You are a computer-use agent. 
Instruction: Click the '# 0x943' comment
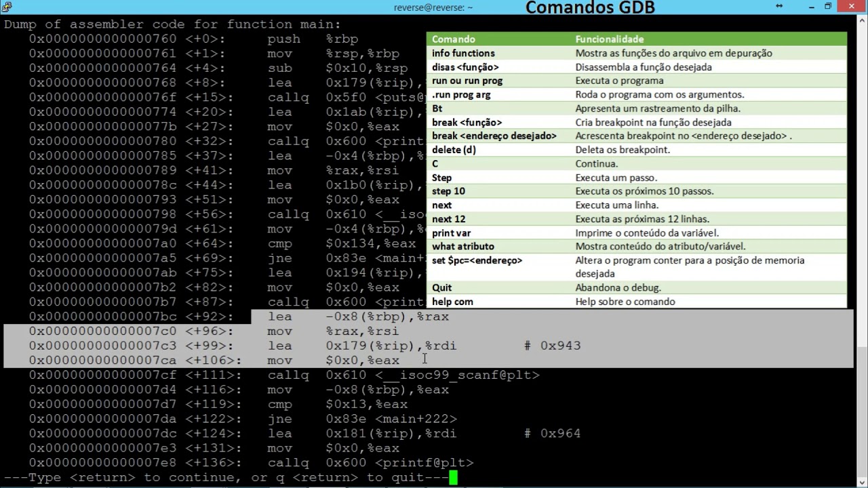pos(552,346)
